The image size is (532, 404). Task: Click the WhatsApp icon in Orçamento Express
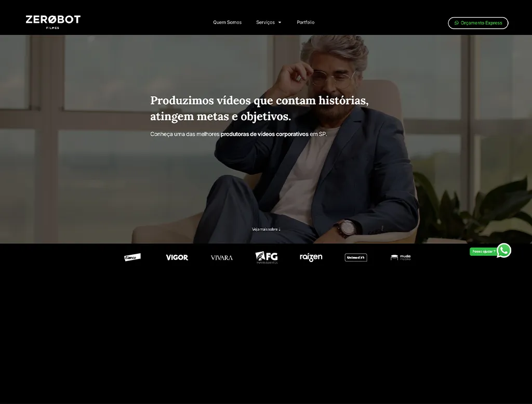point(457,23)
